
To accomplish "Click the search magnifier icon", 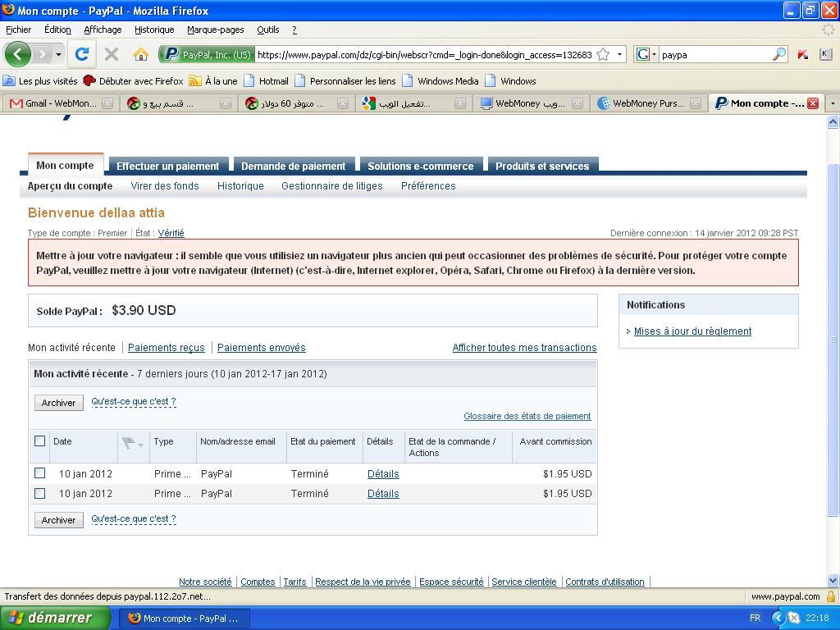I will pyautogui.click(x=779, y=54).
